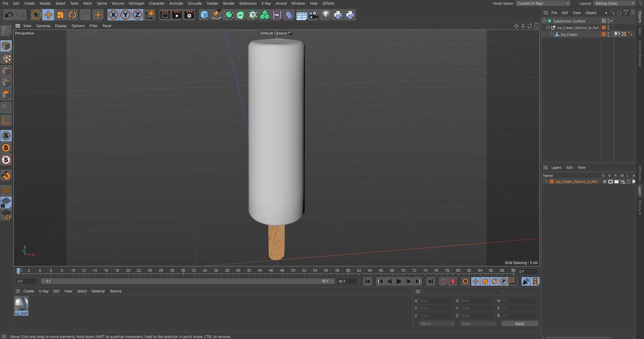Open Edit Render Settings icon
644x339 pixels.
pyautogui.click(x=189, y=15)
